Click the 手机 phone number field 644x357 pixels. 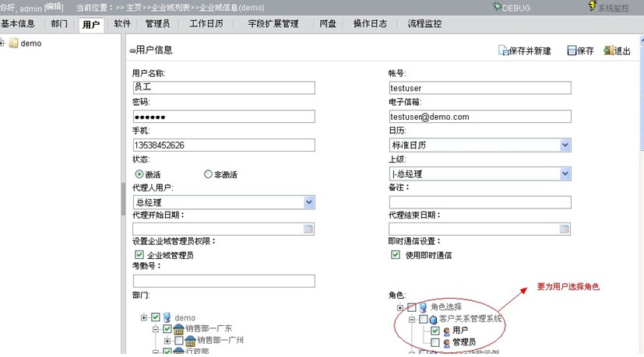(x=223, y=145)
